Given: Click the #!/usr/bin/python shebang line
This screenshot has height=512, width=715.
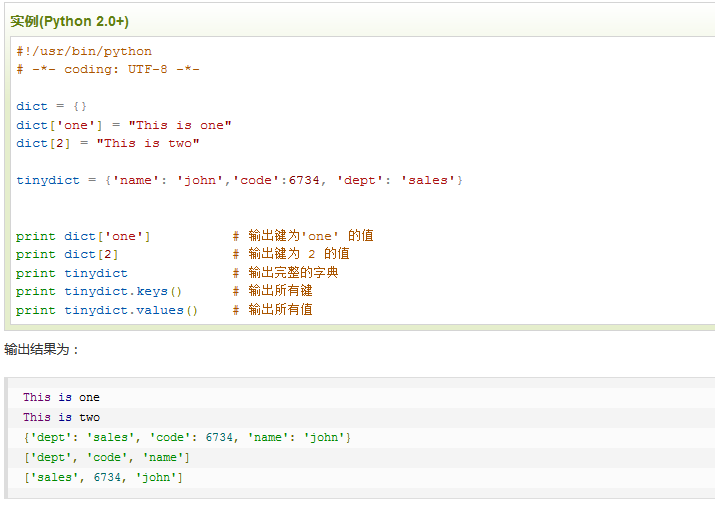Looking at the screenshot, I should point(84,51).
